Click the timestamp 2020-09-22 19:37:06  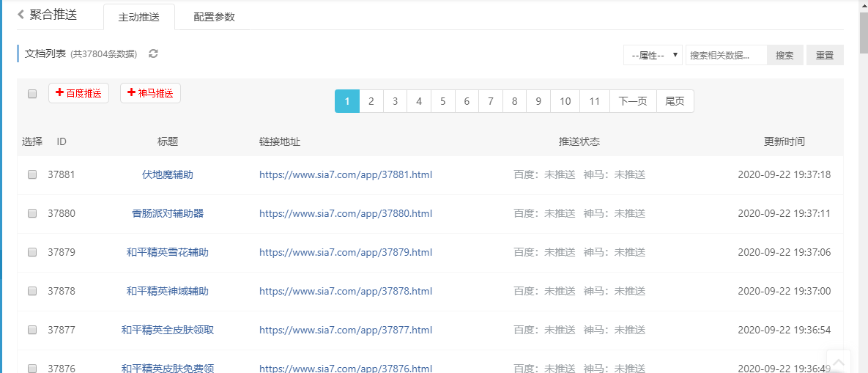tap(784, 252)
